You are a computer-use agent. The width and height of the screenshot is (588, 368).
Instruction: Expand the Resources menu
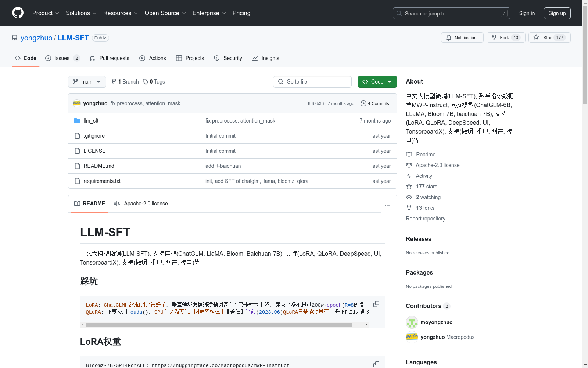(x=121, y=13)
